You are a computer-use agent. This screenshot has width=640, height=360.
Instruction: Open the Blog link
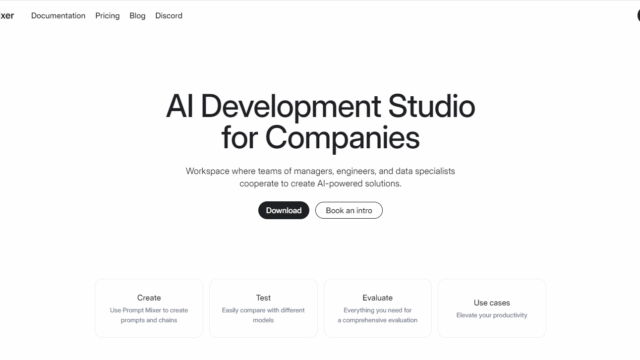(137, 16)
